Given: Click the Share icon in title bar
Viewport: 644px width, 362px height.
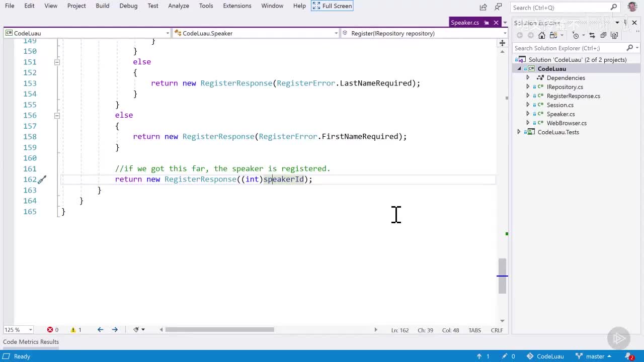Looking at the screenshot, I should [x=484, y=7].
